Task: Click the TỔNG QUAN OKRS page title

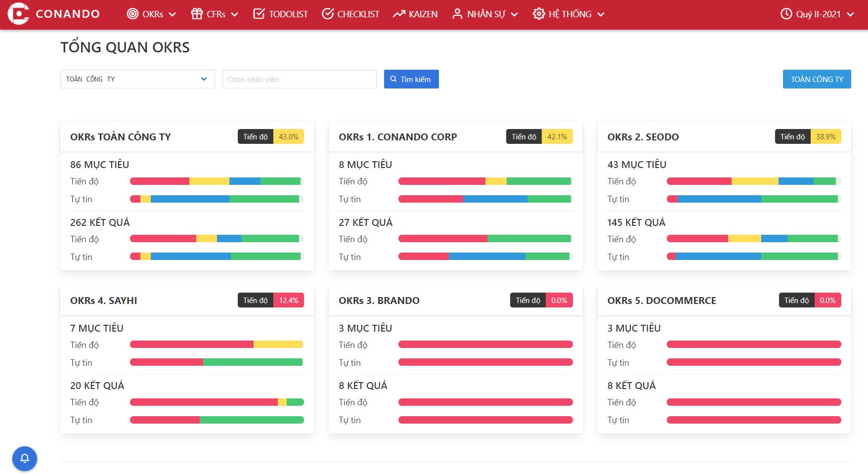Action: 125,47
